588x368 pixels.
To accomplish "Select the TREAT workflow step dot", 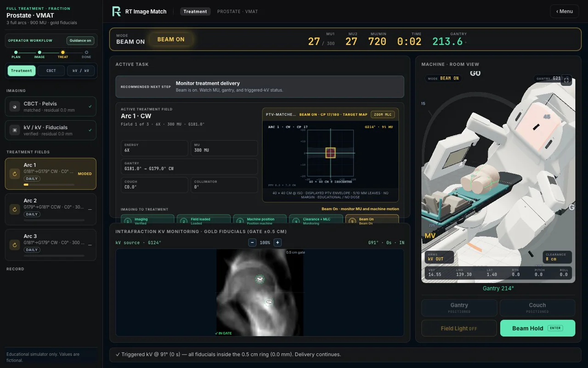I will pyautogui.click(x=63, y=52).
